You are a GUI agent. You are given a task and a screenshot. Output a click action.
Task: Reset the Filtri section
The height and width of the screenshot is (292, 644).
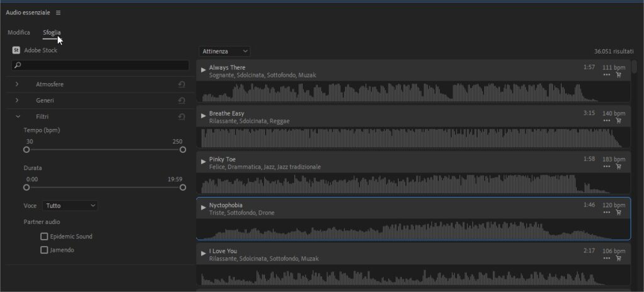(182, 117)
